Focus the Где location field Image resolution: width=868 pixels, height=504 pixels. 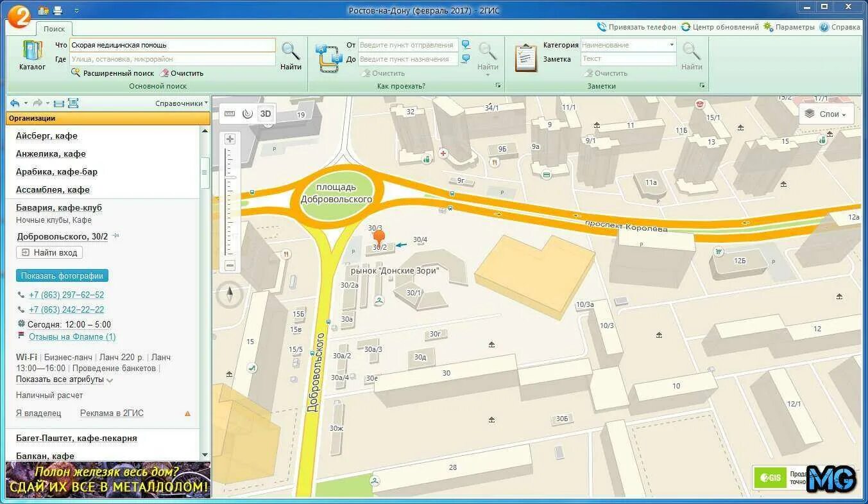point(172,59)
